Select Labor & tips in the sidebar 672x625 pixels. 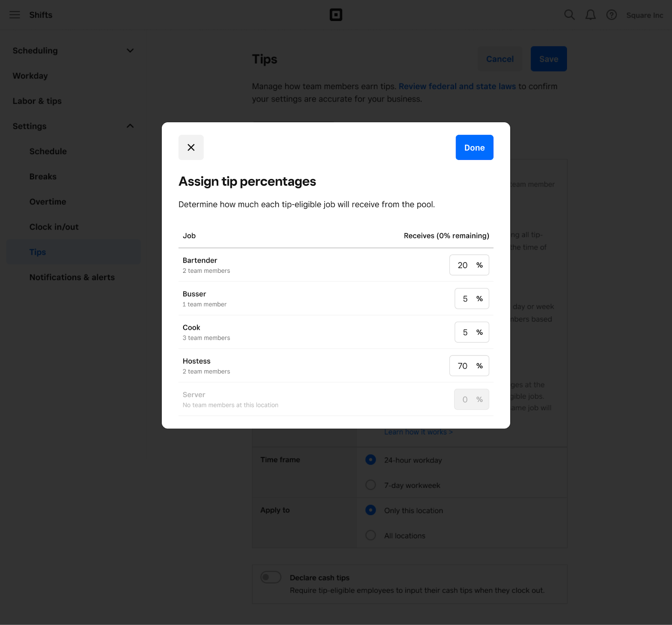point(37,101)
